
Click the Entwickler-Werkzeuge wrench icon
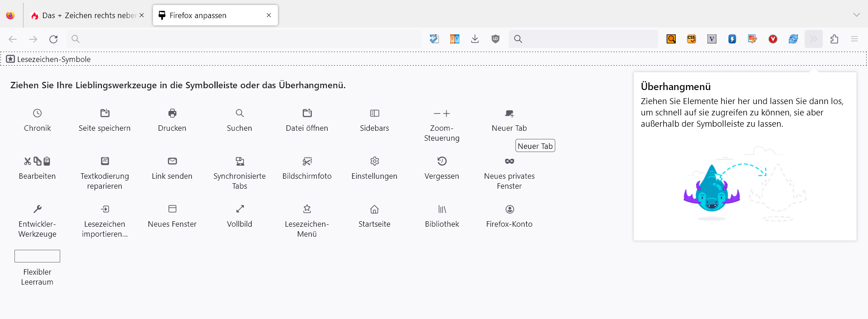tap(37, 209)
